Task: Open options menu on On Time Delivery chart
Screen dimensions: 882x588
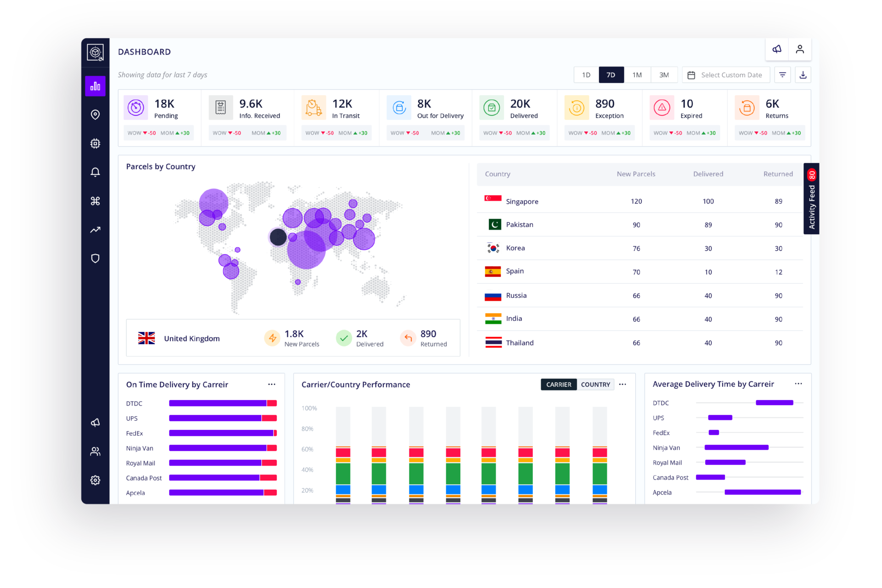Action: 271,384
